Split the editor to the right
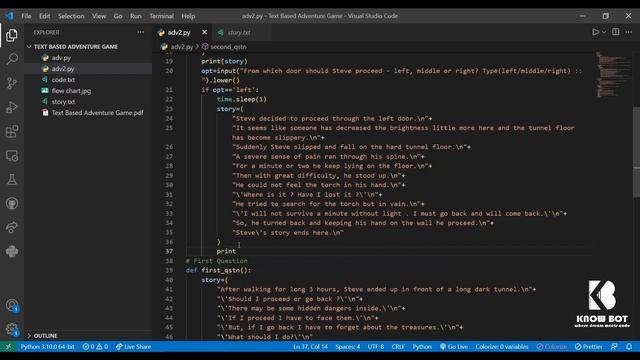Screen dimensions: 640x360 (616, 32)
